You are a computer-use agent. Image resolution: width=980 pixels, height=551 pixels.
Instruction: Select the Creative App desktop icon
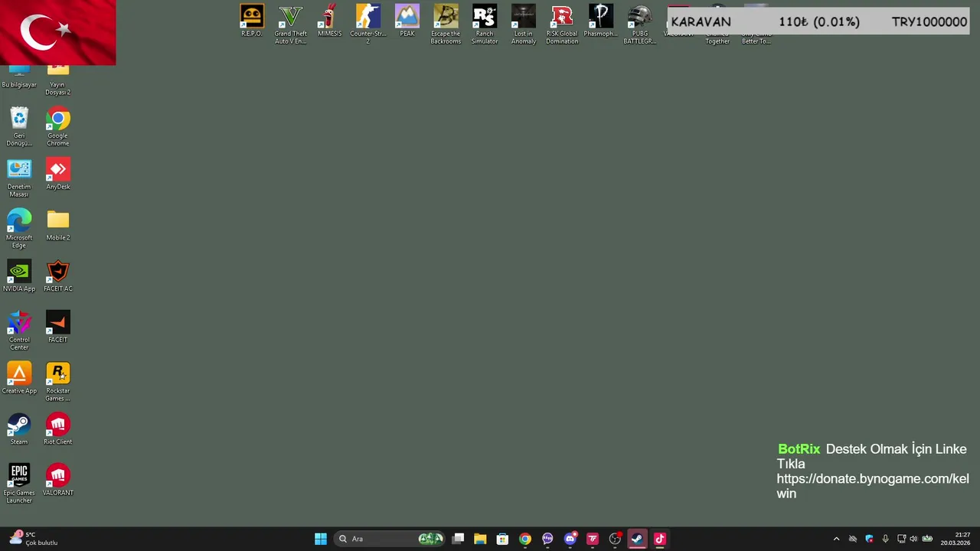tap(19, 379)
